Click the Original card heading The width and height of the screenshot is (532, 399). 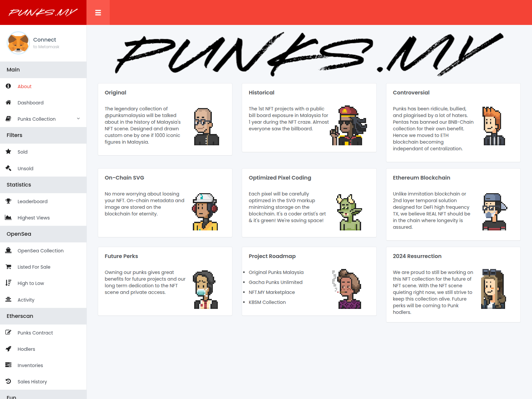coord(115,92)
